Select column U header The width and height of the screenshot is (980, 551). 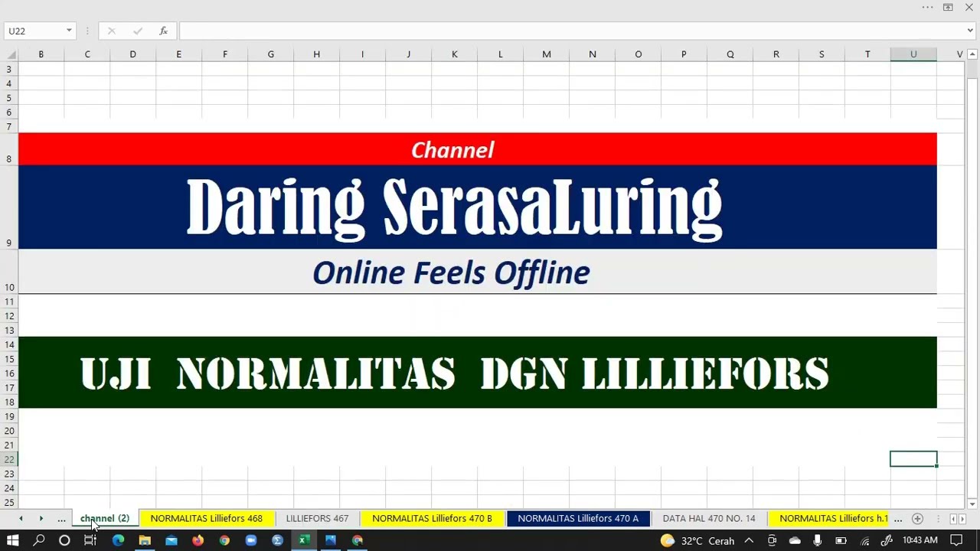(x=913, y=54)
